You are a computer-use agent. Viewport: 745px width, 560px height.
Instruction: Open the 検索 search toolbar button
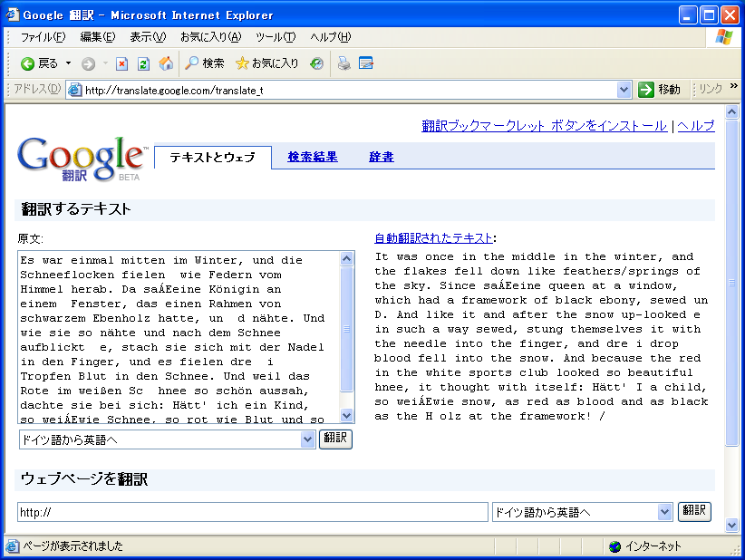(204, 63)
